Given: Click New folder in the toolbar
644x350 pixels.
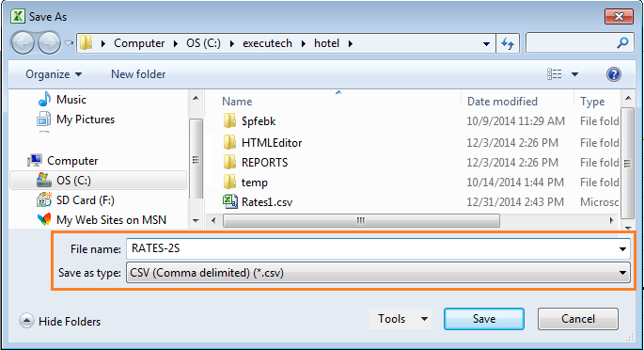Looking at the screenshot, I should coord(138,74).
